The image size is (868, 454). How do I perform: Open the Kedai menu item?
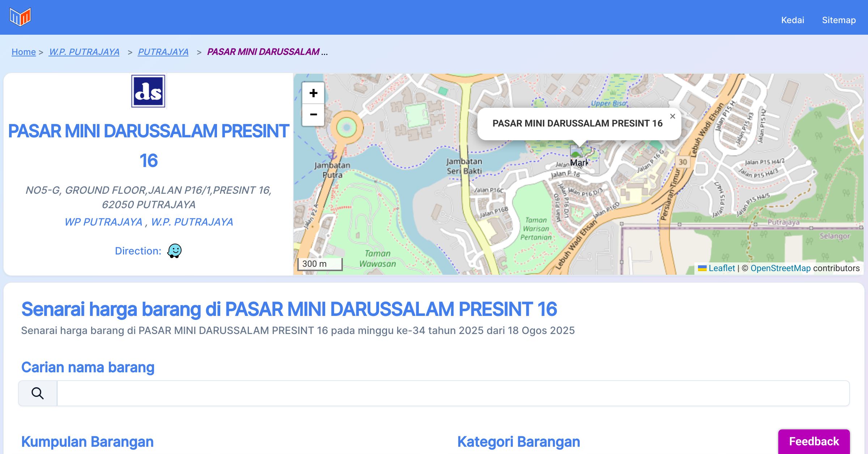point(792,20)
